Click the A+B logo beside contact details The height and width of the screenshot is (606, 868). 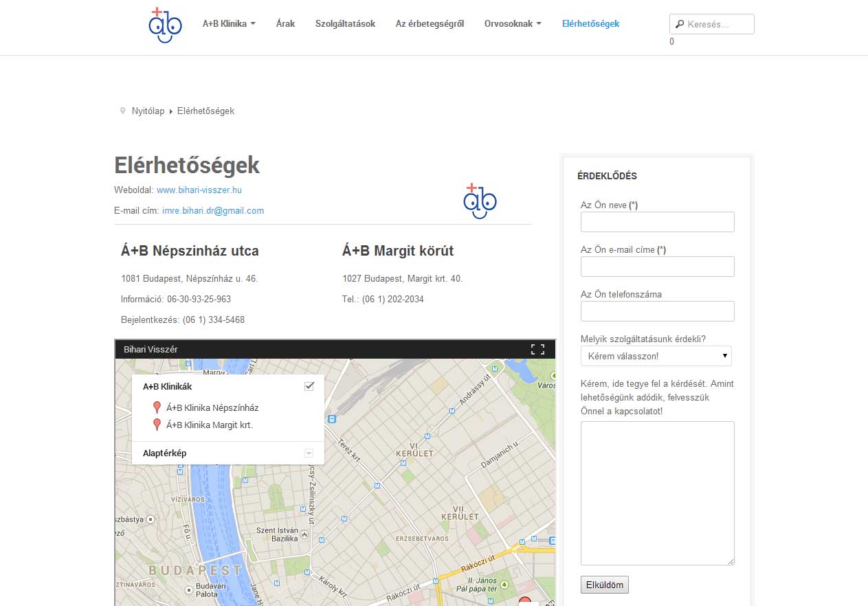pyautogui.click(x=480, y=201)
